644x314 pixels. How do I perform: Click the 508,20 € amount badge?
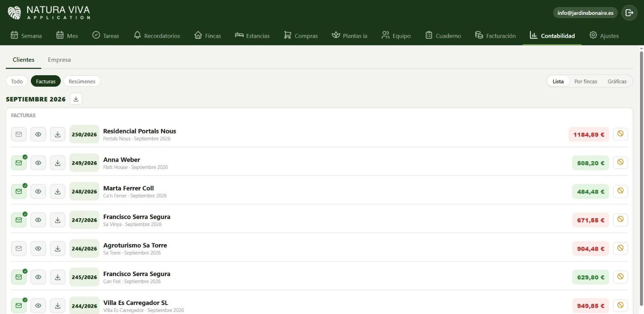coord(591,163)
